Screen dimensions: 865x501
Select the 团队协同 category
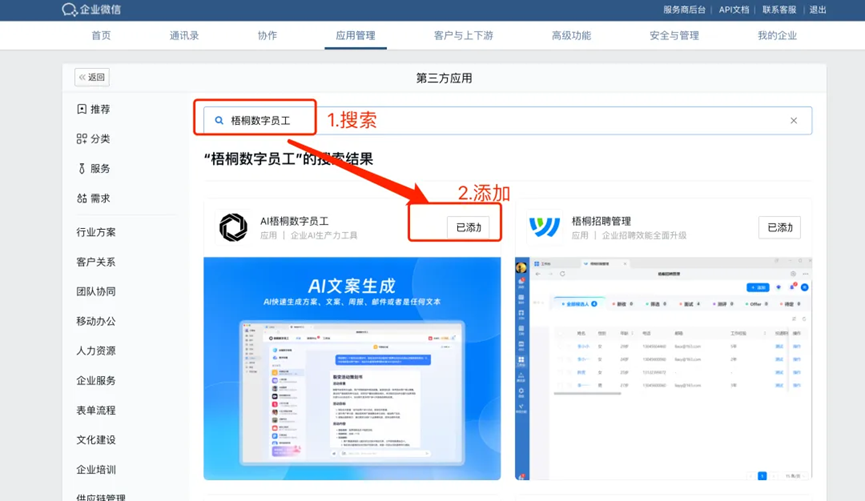tap(96, 291)
